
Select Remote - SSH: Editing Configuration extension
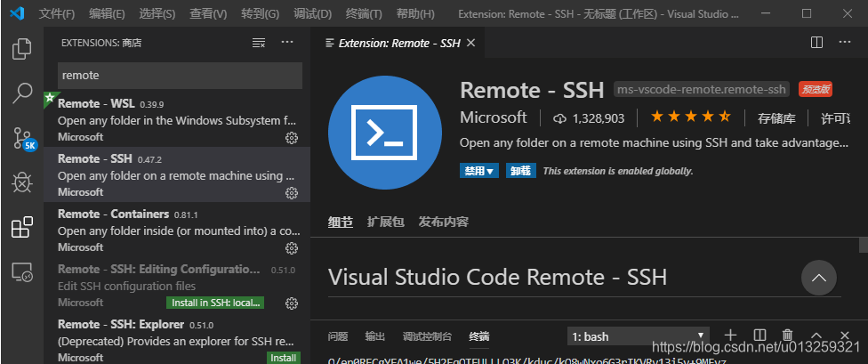coord(177,285)
